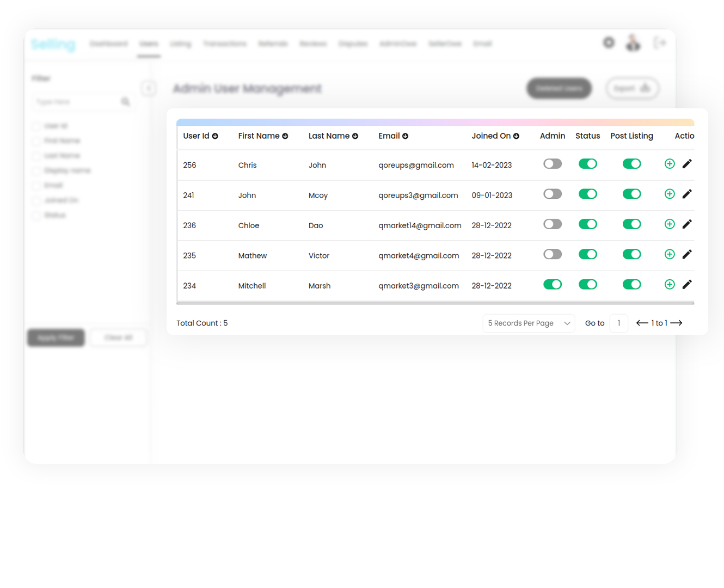
Task: Switch to the Users navigation tab
Action: (148, 44)
